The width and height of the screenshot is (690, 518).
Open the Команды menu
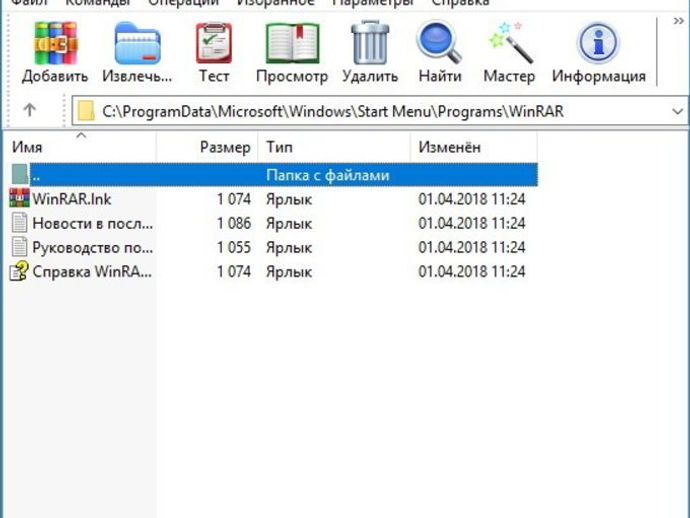(x=98, y=3)
